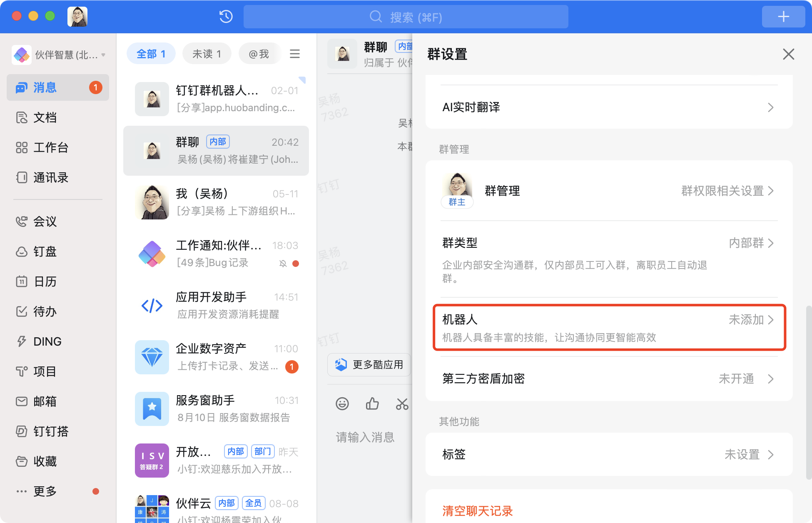This screenshot has height=523, width=812.
Task: Open the history clock icon
Action: pyautogui.click(x=226, y=17)
